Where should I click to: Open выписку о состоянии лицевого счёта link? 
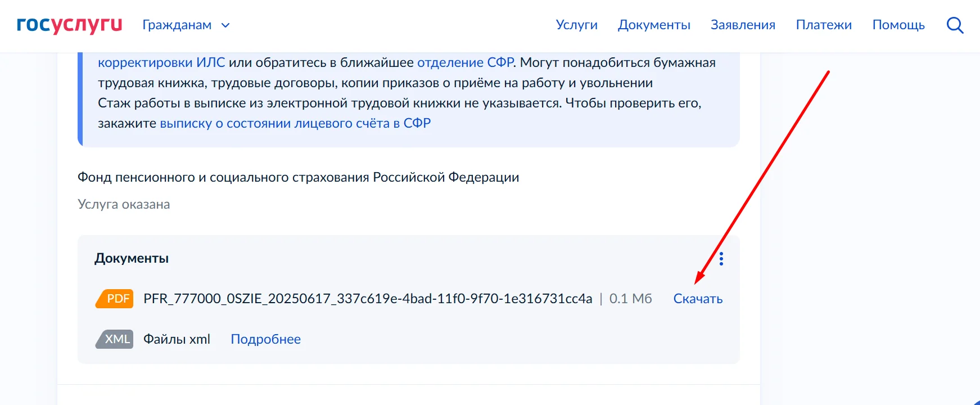click(x=295, y=123)
